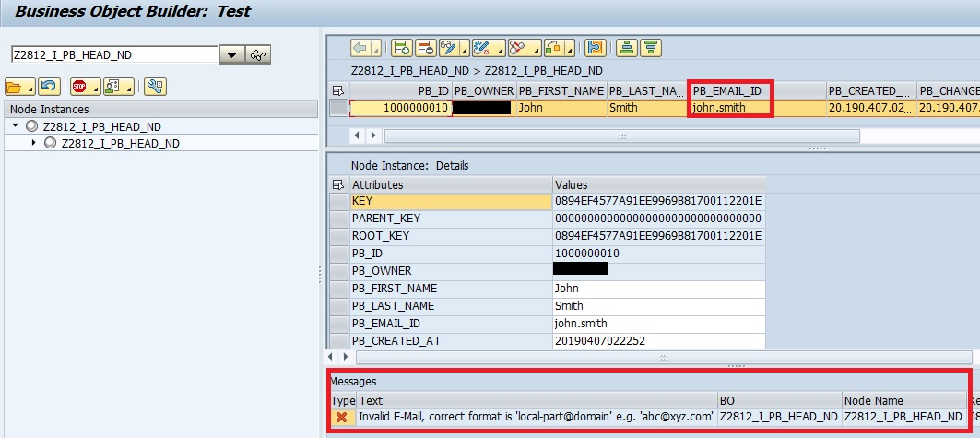Click the Node Name column header in Messages

click(903, 400)
